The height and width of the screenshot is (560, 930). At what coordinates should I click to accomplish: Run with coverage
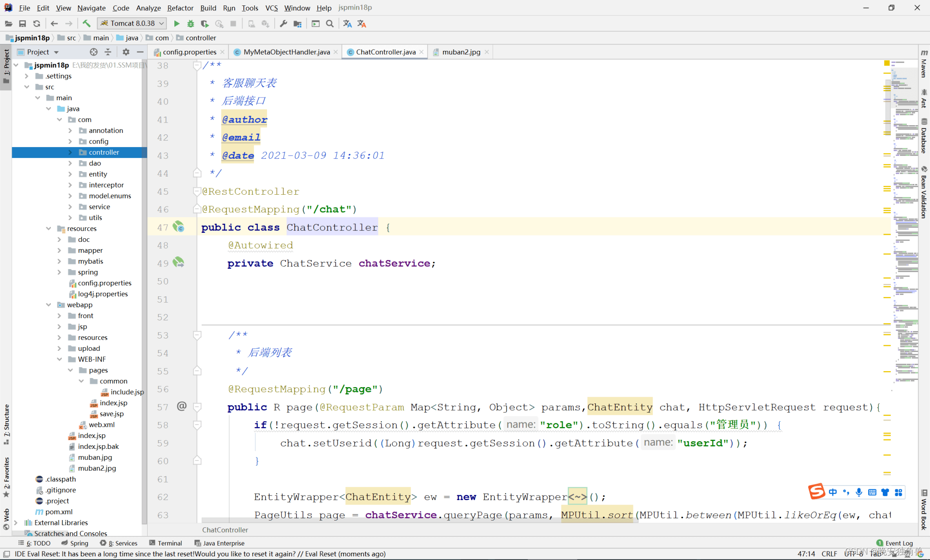(205, 23)
